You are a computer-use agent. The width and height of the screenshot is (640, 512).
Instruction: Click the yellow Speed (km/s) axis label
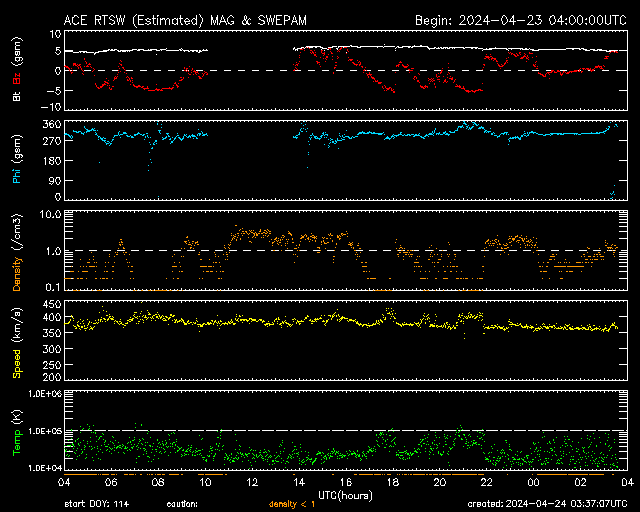point(16,340)
